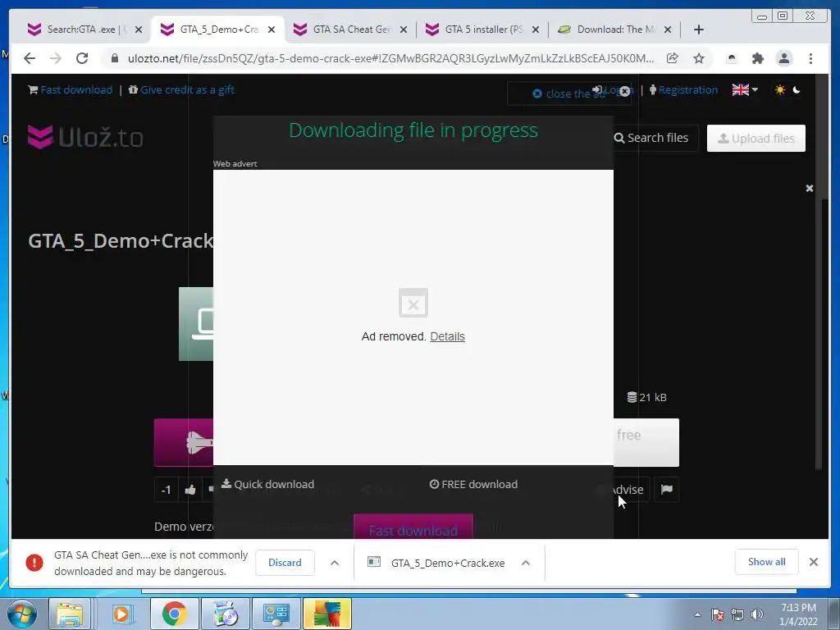Open Chrome three-dot menu
Viewport: 840px width, 630px height.
(810, 58)
